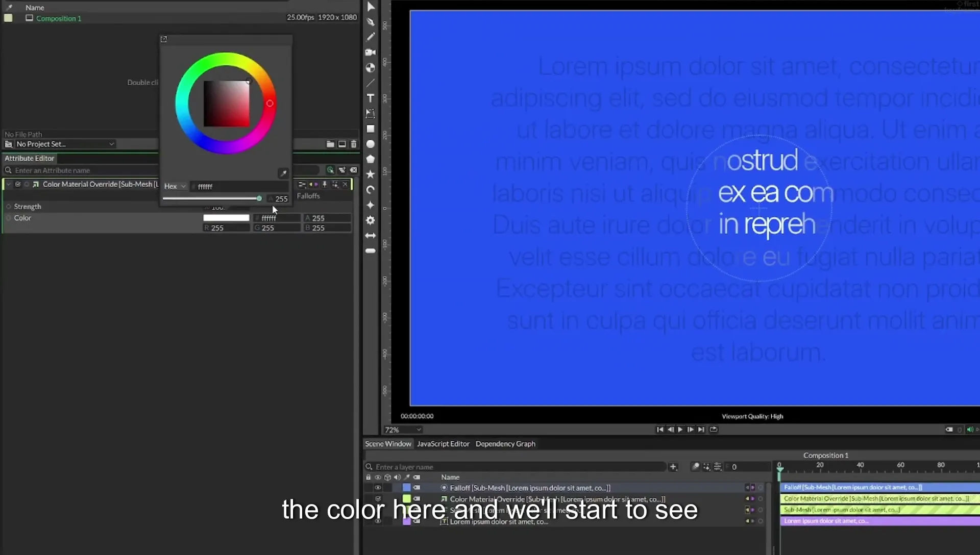The height and width of the screenshot is (555, 980).
Task: Select the Attribute Editor tab
Action: coord(30,159)
